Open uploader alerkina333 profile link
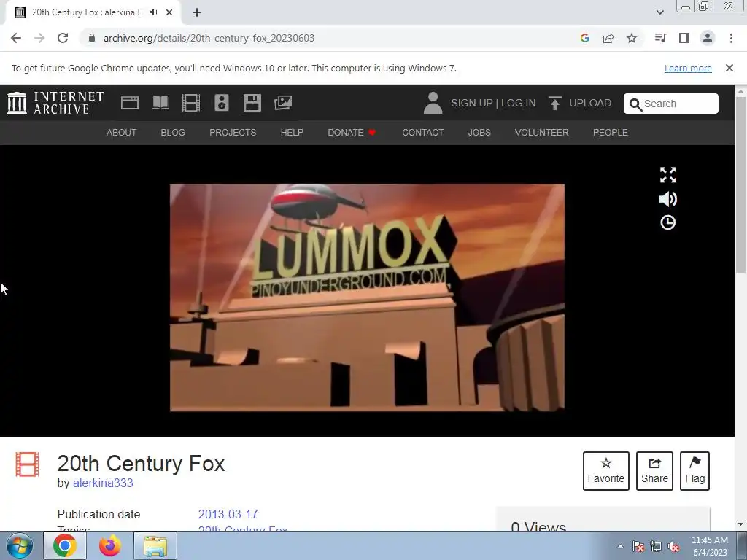747x560 pixels. point(103,483)
